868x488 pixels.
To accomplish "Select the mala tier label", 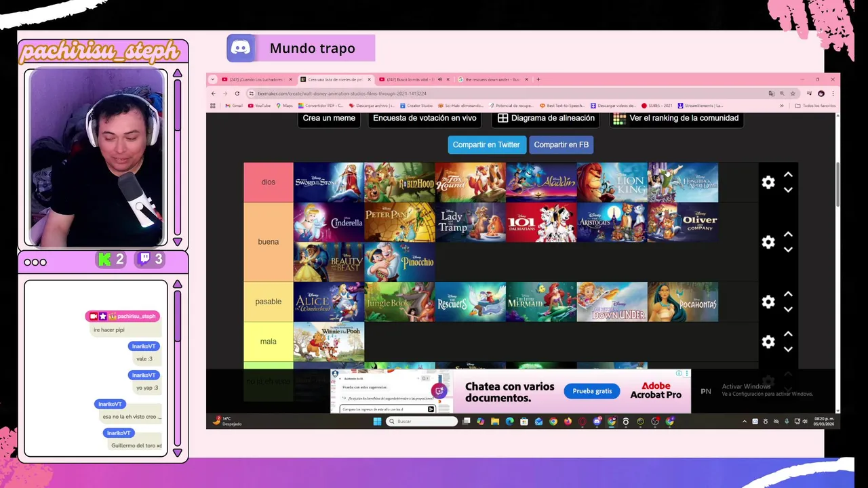I will pyautogui.click(x=269, y=342).
